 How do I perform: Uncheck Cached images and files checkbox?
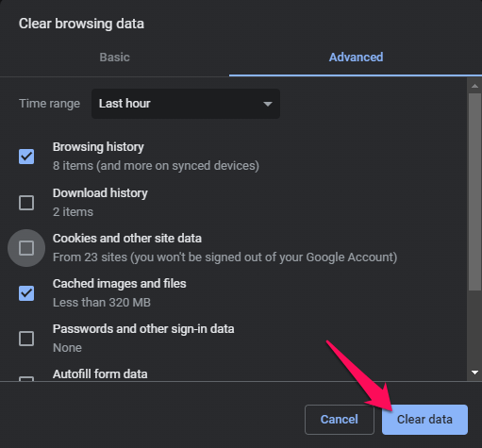point(26,293)
